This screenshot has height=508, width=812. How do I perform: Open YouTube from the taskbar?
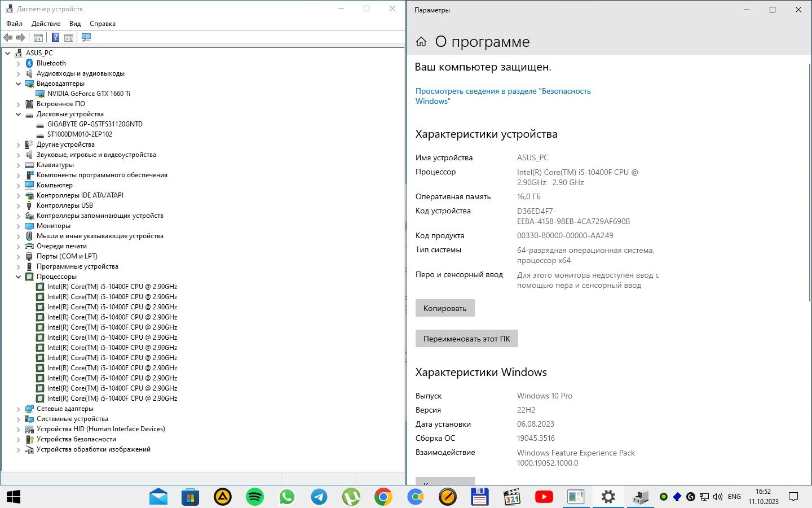point(544,497)
